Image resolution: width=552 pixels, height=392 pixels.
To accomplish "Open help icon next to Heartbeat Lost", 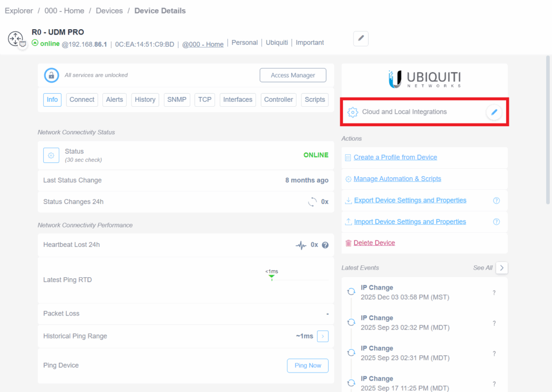I will point(325,245).
